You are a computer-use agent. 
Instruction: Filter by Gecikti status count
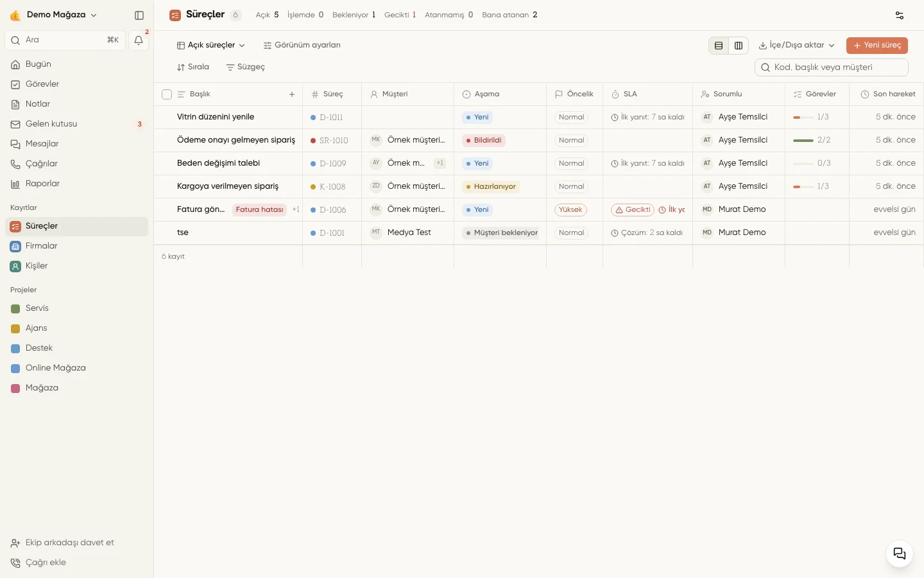click(x=400, y=15)
